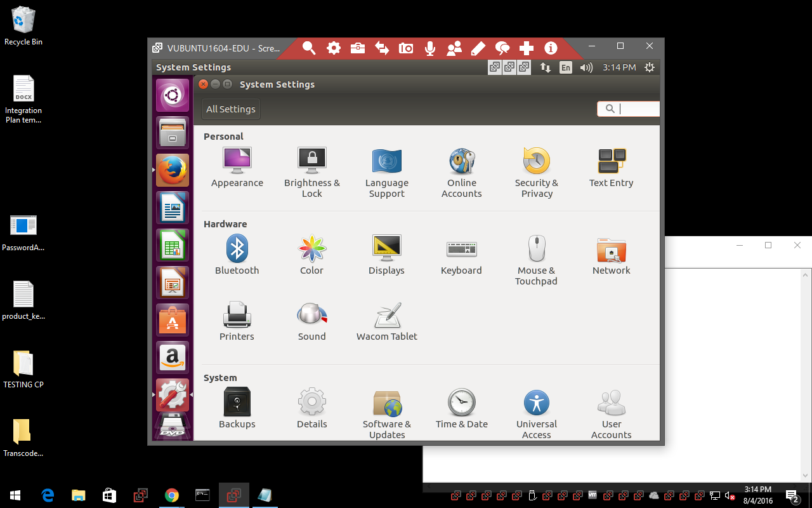Open Google Chrome from the taskbar
Viewport: 812px width, 508px height.
click(x=171, y=495)
